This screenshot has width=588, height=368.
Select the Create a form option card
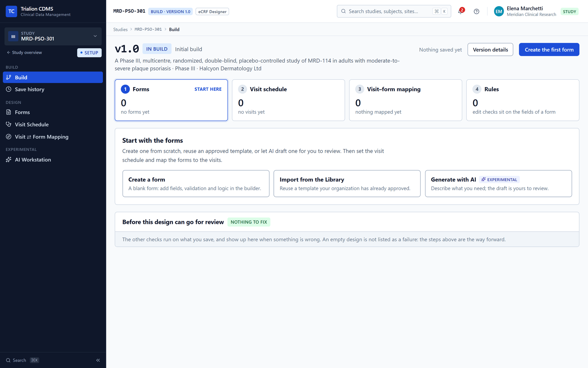coord(196,184)
